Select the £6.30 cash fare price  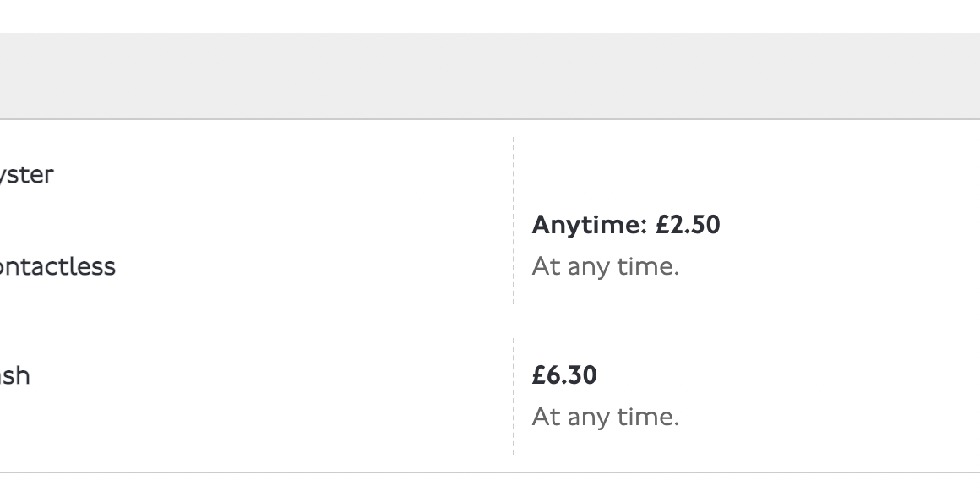(564, 375)
